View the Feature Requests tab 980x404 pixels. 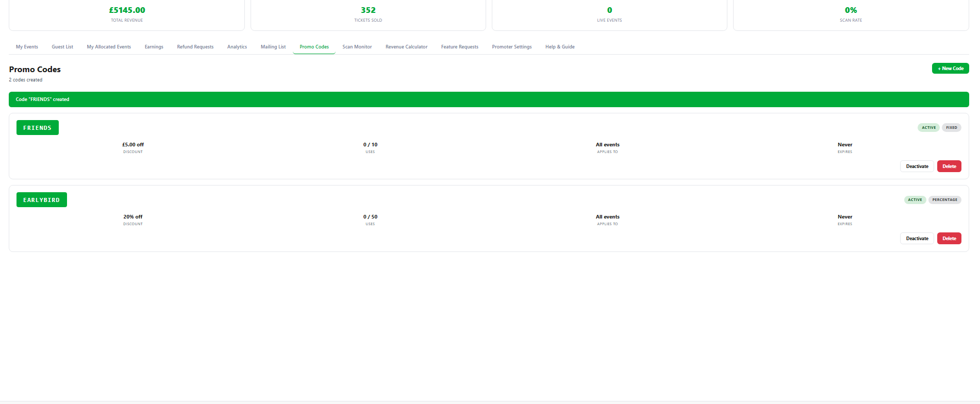459,47
